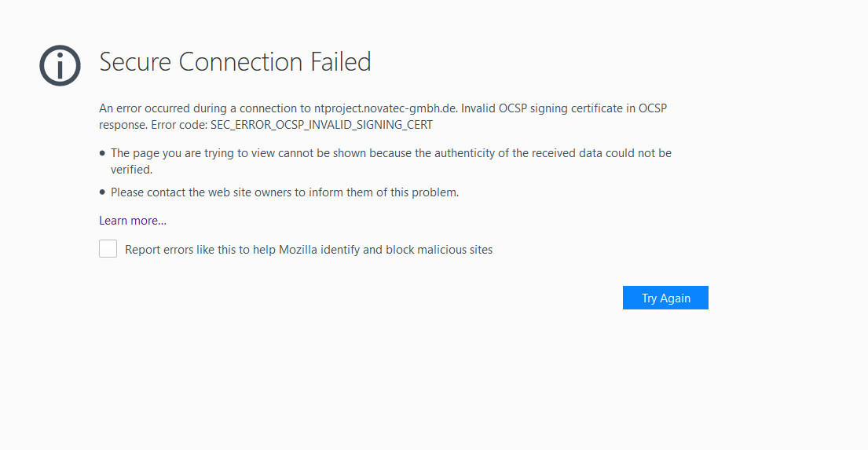Open the Learn more link
Viewport: 868px width, 450px height.
pyautogui.click(x=133, y=221)
